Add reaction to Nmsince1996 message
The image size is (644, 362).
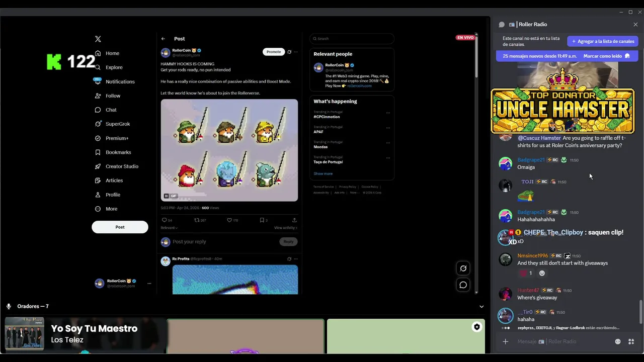pos(542,273)
